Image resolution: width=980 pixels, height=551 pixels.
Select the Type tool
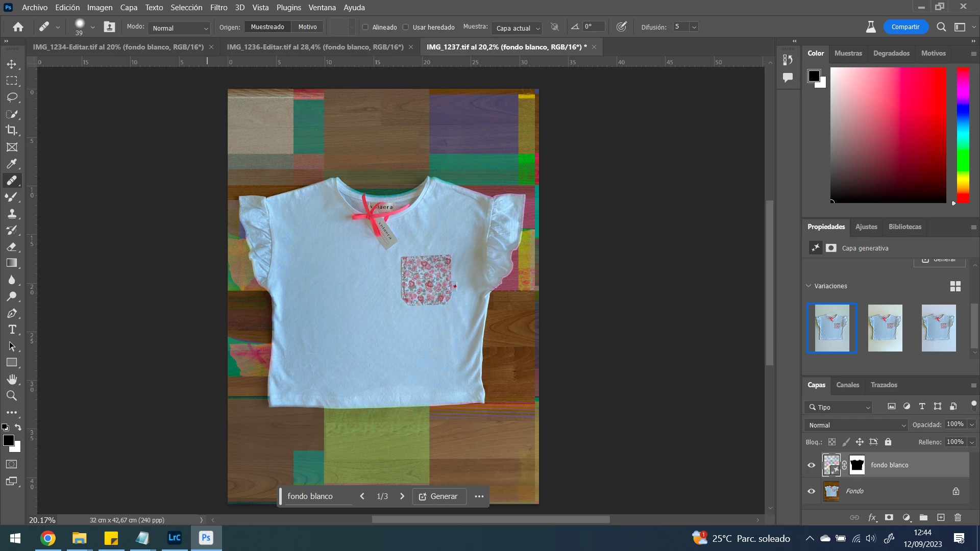coord(11,330)
